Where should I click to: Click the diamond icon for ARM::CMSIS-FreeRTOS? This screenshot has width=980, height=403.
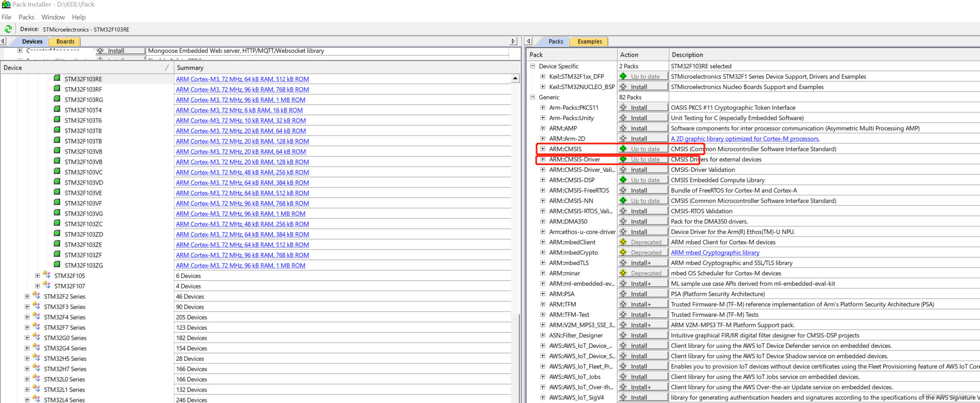[623, 190]
